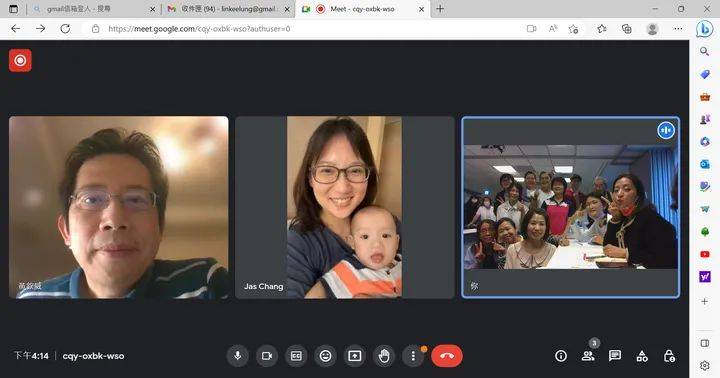720x378 pixels.
Task: Leave call with red hang-up button
Action: pos(447,356)
